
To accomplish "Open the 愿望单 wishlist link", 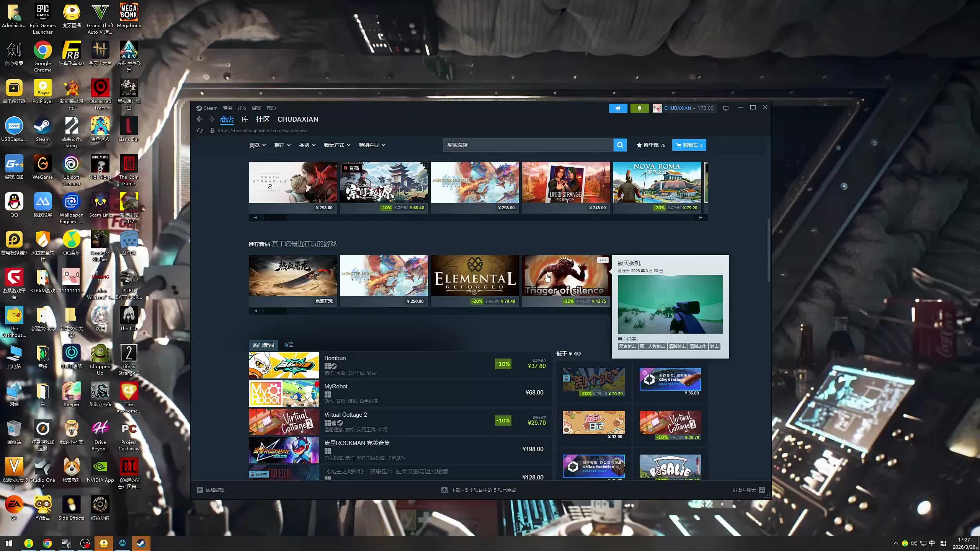I will [651, 145].
